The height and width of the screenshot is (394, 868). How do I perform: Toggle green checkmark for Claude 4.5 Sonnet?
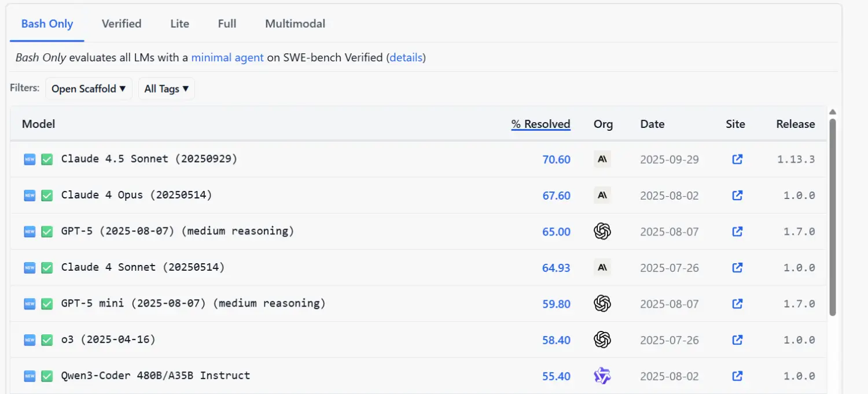click(47, 159)
